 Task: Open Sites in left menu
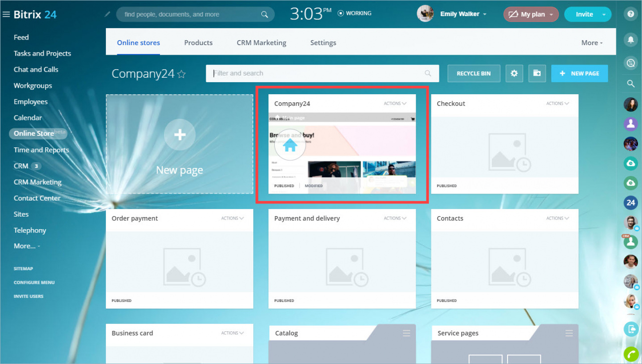click(x=21, y=214)
